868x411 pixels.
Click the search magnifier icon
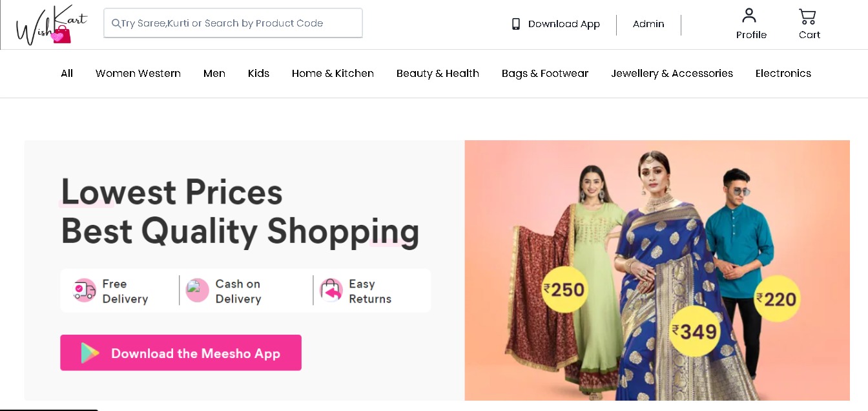(116, 23)
